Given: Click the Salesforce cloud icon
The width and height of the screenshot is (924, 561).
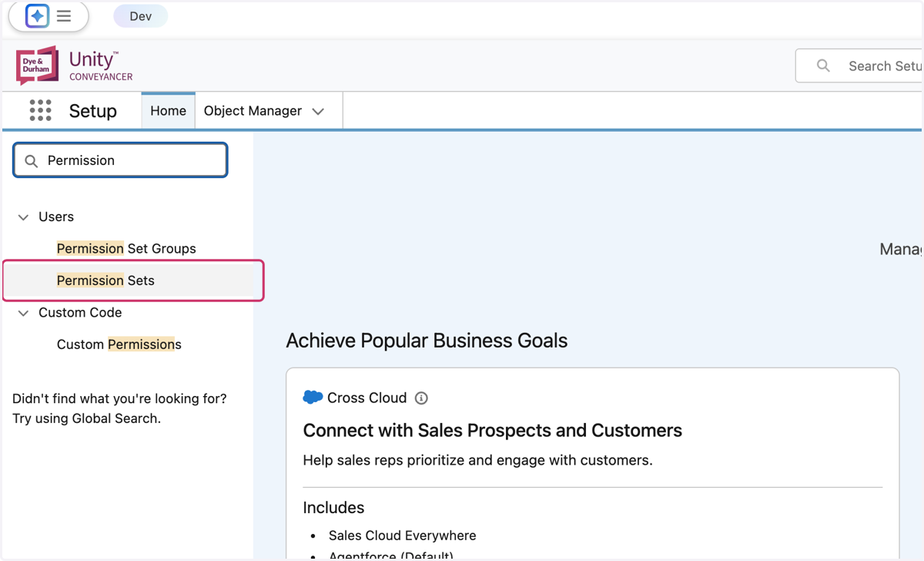Looking at the screenshot, I should (313, 398).
